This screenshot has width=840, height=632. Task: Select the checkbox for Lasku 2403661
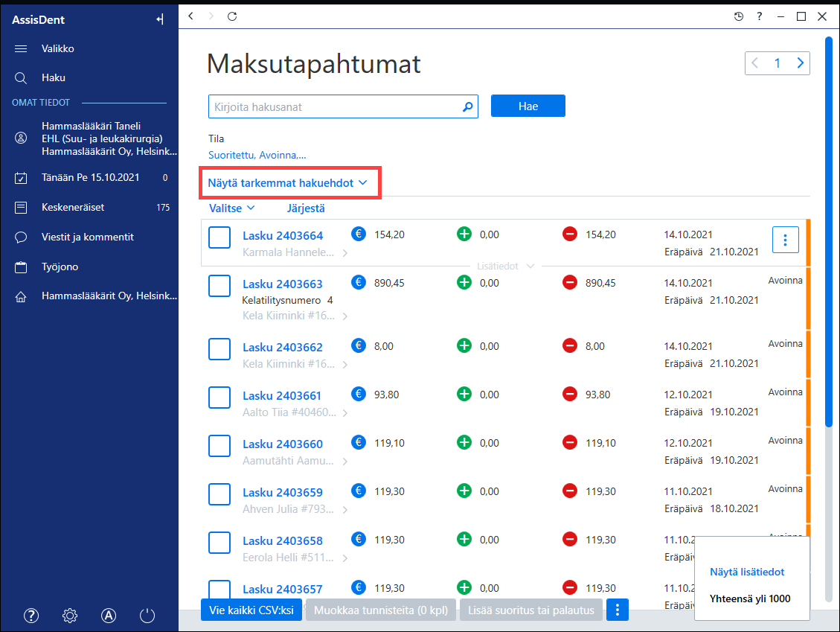click(x=219, y=398)
